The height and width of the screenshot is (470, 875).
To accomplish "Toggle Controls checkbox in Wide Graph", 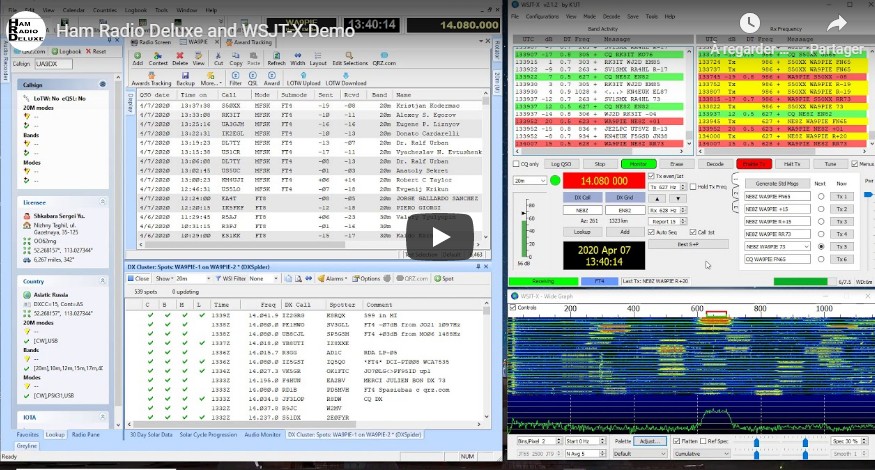I will coord(513,308).
